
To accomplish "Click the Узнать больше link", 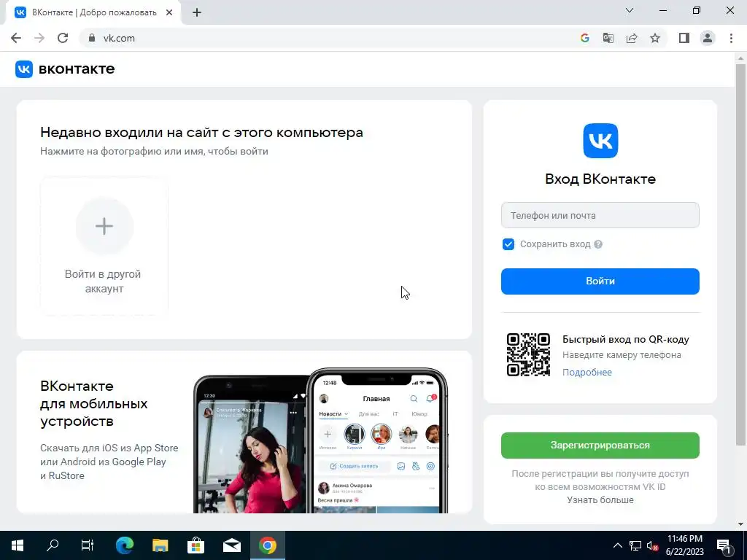I will tap(600, 500).
